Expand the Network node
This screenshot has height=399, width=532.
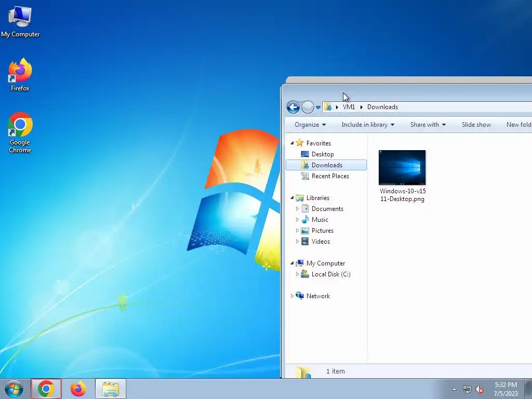point(292,296)
